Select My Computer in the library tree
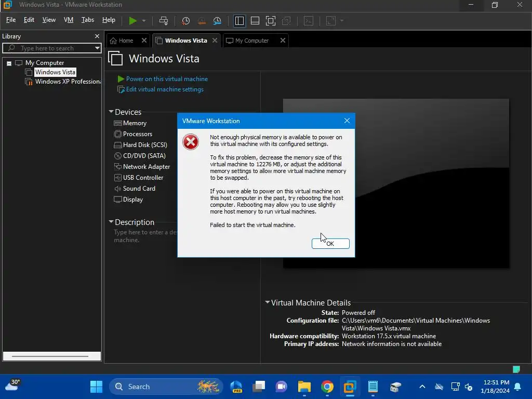532x399 pixels. pos(45,63)
